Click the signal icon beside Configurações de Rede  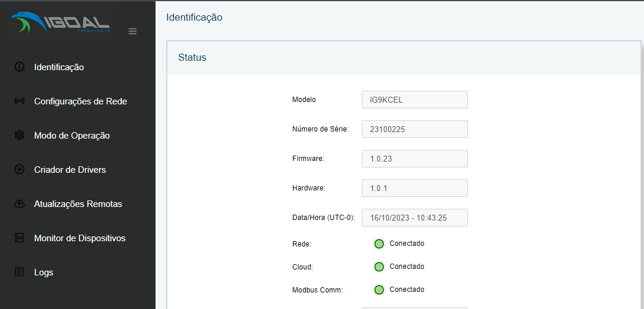tap(19, 101)
